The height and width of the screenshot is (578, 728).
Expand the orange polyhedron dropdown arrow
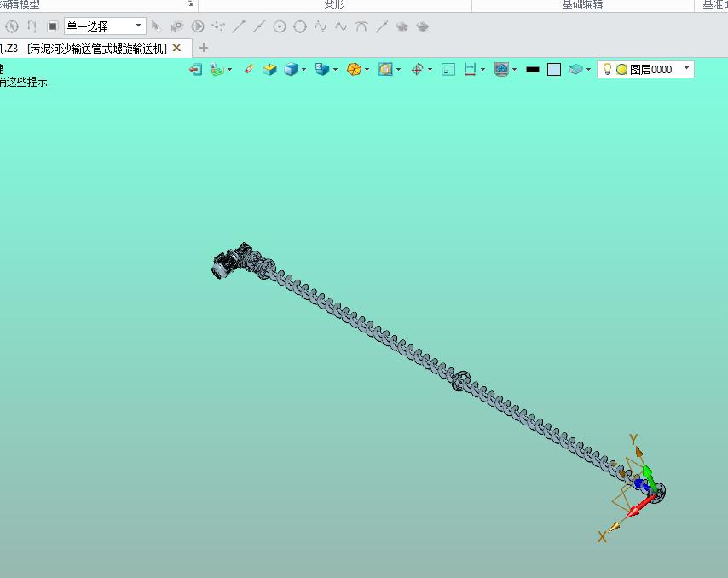[x=367, y=70]
